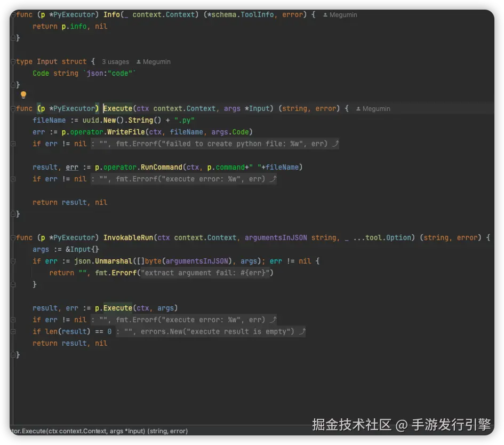Image resolution: width=504 pixels, height=445 pixels.
Task: Click the InvokableRun method name
Action: [128, 238]
